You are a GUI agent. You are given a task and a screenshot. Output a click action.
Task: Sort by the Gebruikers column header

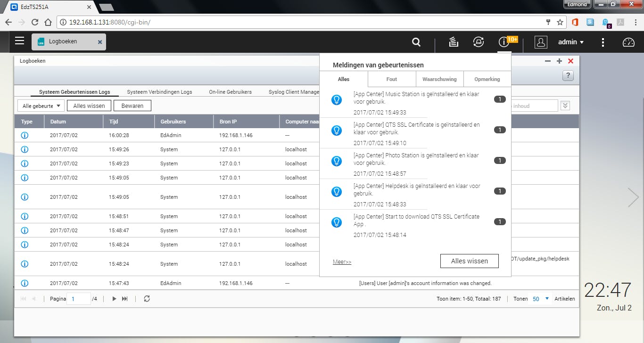184,122
